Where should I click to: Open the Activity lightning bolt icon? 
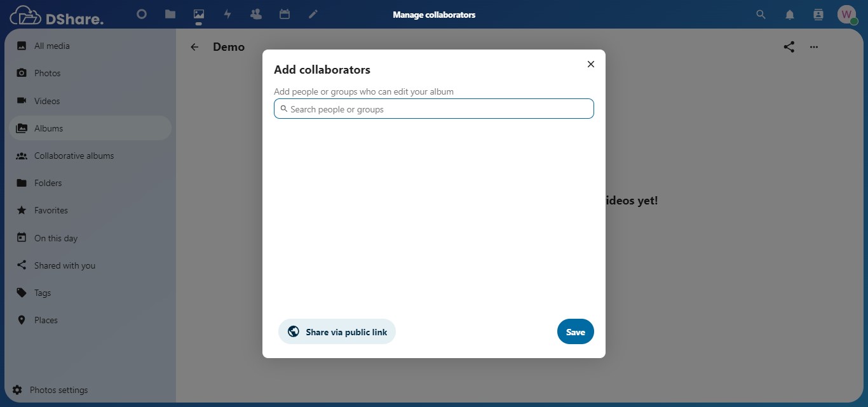(227, 14)
